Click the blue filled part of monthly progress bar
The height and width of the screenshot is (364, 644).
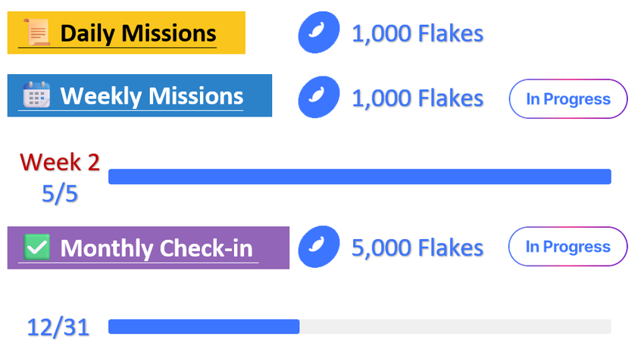pyautogui.click(x=203, y=326)
